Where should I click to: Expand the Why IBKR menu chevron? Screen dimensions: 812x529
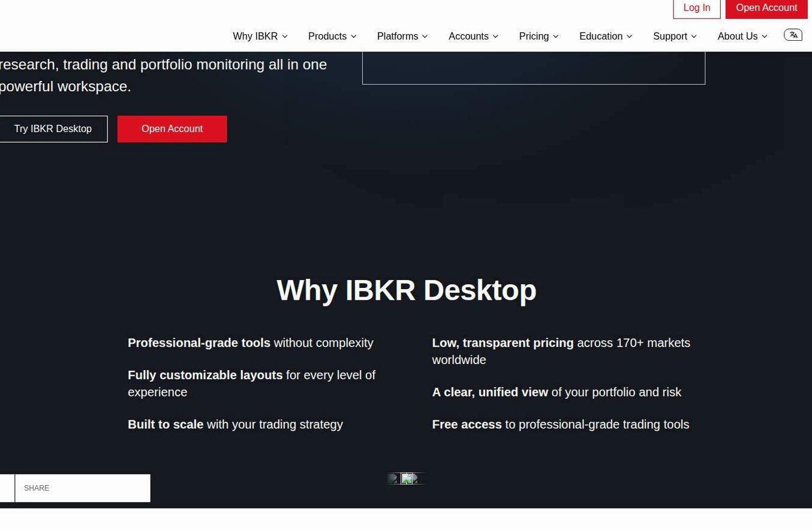pyautogui.click(x=285, y=37)
